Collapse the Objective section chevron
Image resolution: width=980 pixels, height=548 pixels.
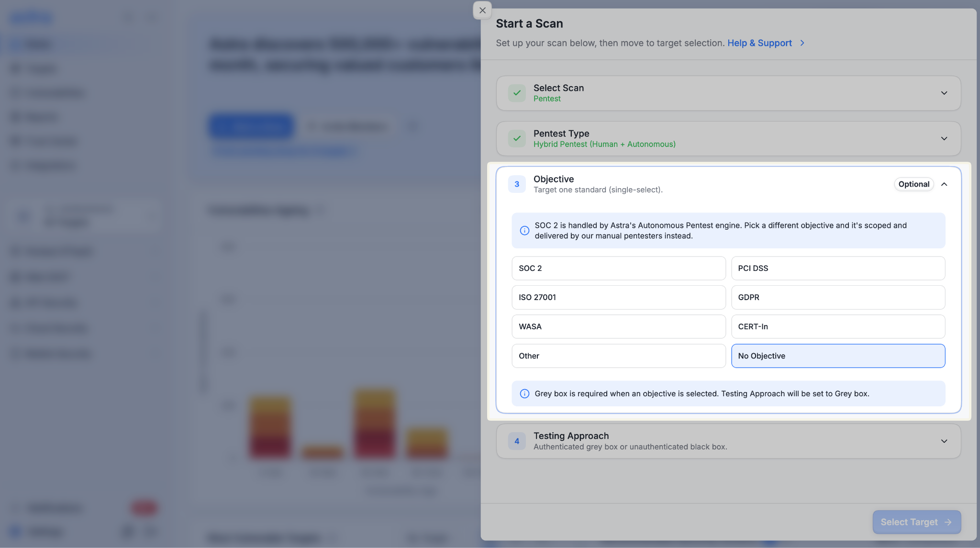944,184
